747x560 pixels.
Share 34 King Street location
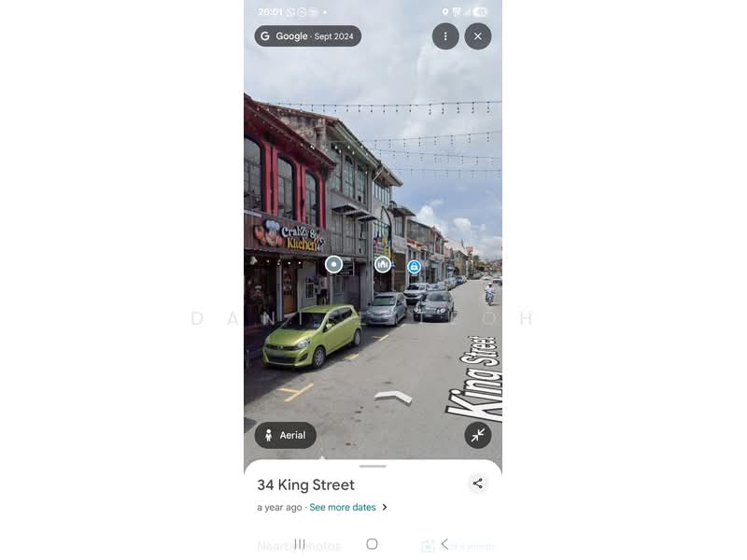tap(477, 483)
